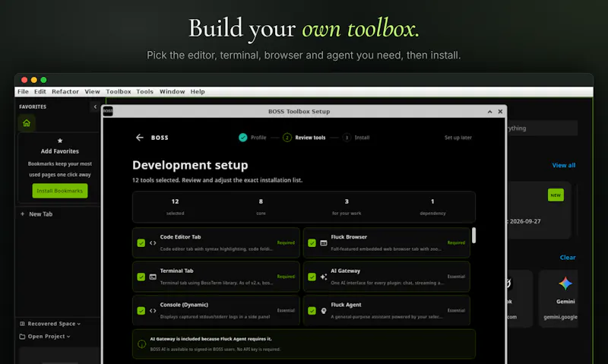Viewport: 608px width, 364px height.
Task: Open a New Tab in sidebar
Action: [40, 214]
